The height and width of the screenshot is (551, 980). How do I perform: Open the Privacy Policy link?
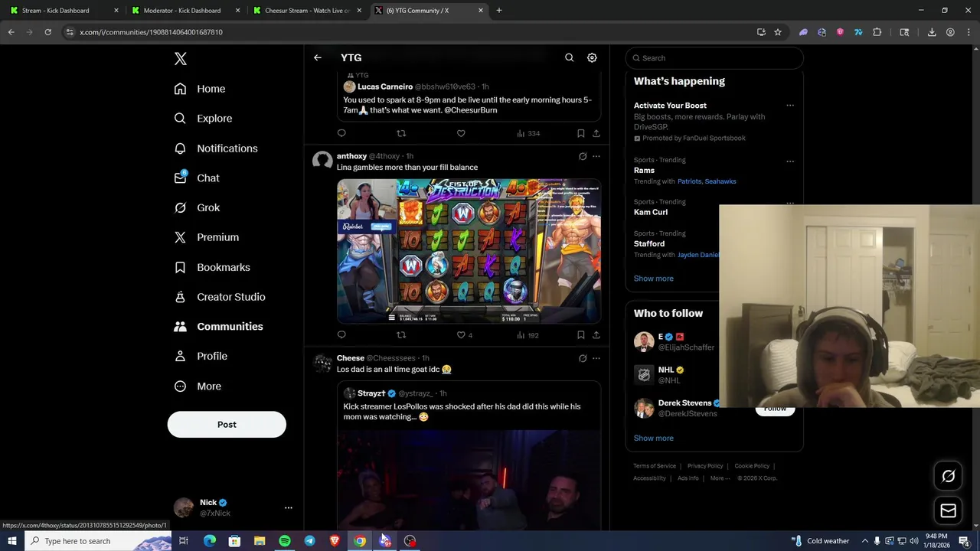705,466
